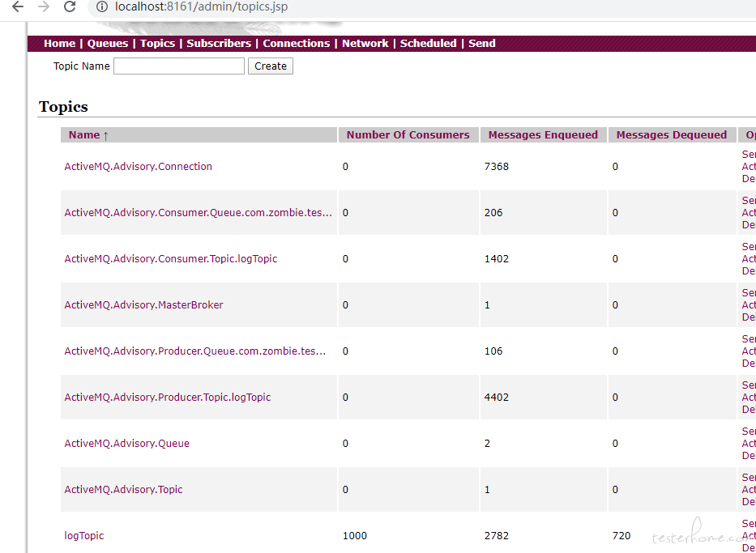Open ActiveMQ.Advisory.MasterBroker topic link
Image resolution: width=756 pixels, height=553 pixels.
[x=143, y=305]
